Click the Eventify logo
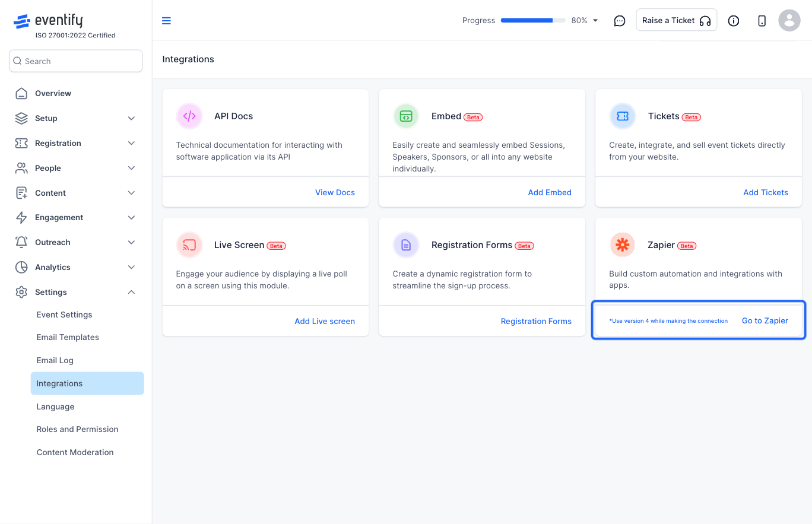812x524 pixels. click(48, 21)
